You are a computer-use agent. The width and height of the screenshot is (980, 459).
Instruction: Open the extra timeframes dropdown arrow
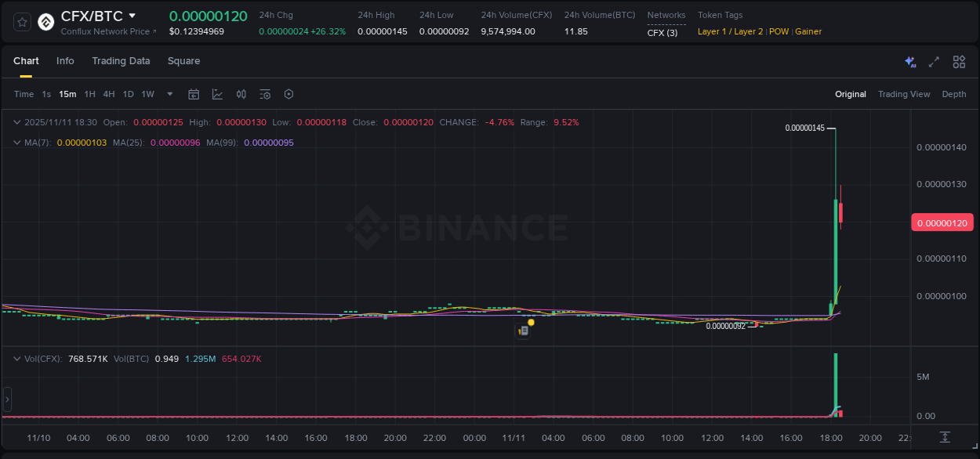coord(169,94)
